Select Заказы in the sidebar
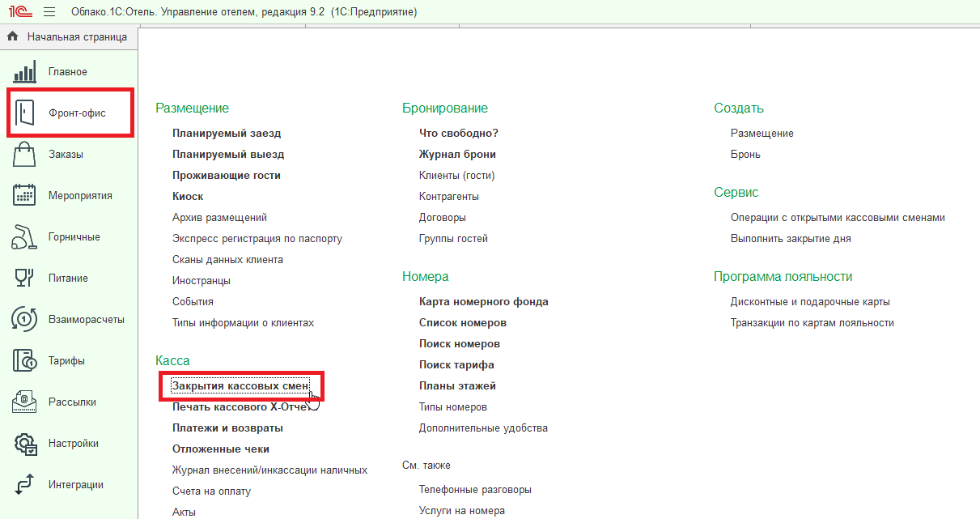Viewport: 980px width, 519px height. pyautogui.click(x=66, y=155)
